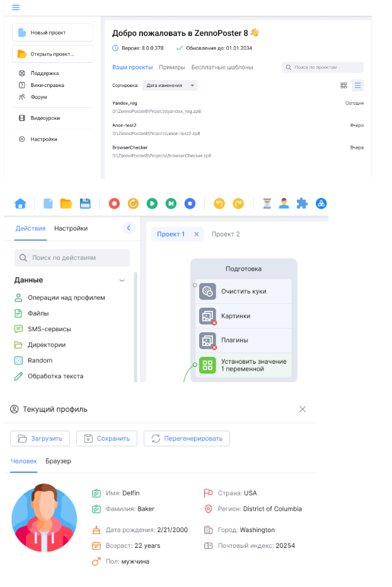Close the Текущий профиль panel

click(x=303, y=409)
